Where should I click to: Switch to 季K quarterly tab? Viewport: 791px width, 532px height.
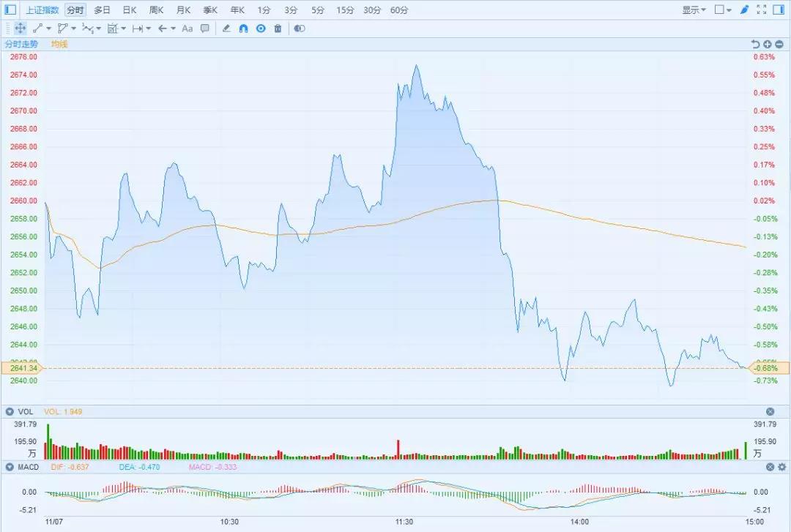[210, 10]
